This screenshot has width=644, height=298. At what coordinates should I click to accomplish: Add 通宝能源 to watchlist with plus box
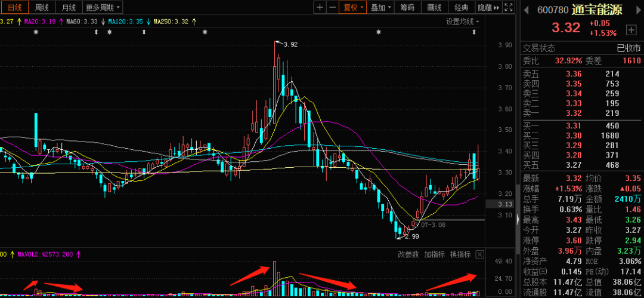[x=631, y=29]
